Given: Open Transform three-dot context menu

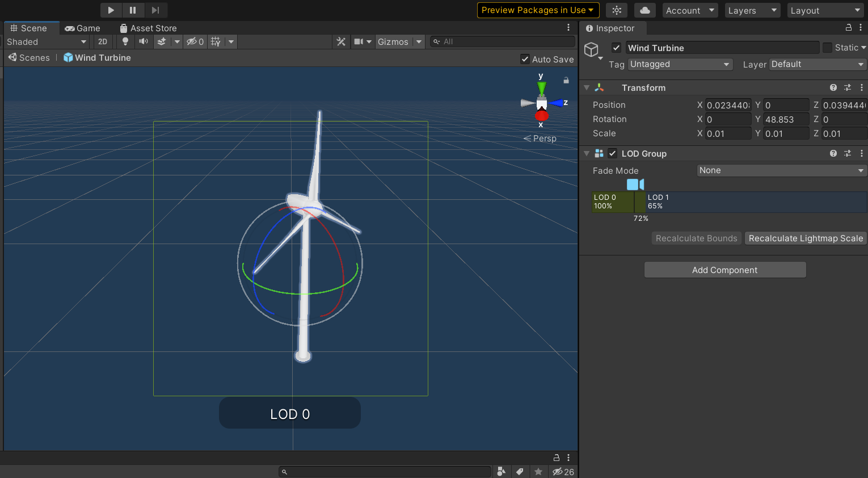Looking at the screenshot, I should [861, 88].
